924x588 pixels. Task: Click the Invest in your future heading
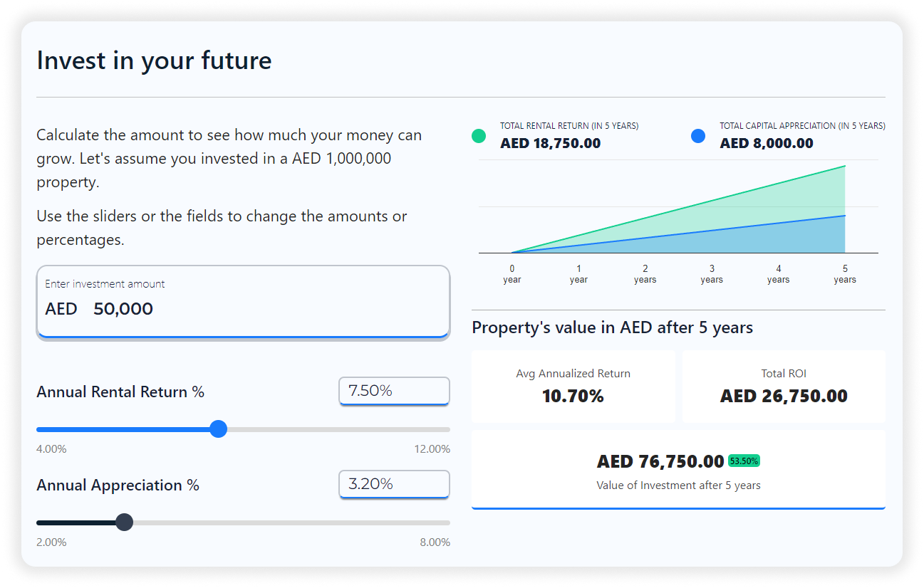tap(154, 61)
